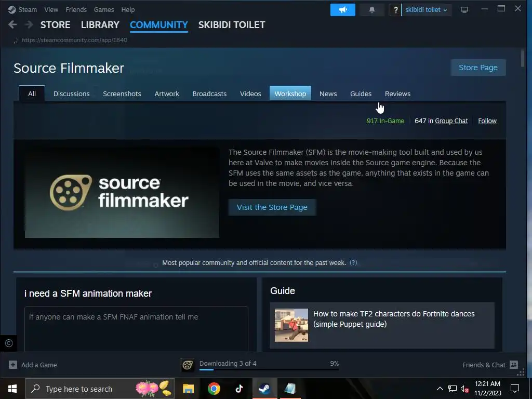Image resolution: width=532 pixels, height=399 pixels.
Task: Open the Games menu
Action: tap(104, 9)
